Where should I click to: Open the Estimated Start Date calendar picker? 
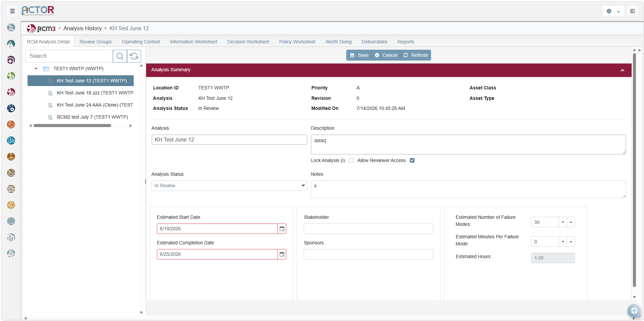(x=282, y=229)
